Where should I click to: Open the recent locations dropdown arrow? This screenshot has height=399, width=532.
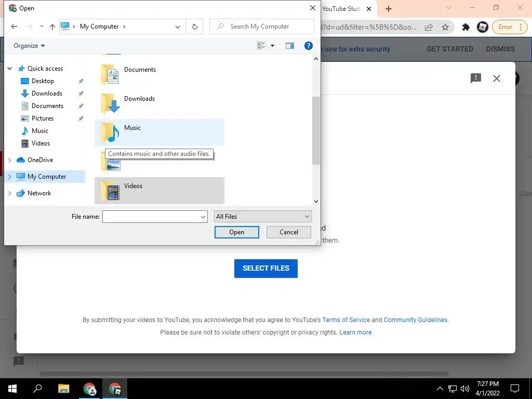pos(42,26)
